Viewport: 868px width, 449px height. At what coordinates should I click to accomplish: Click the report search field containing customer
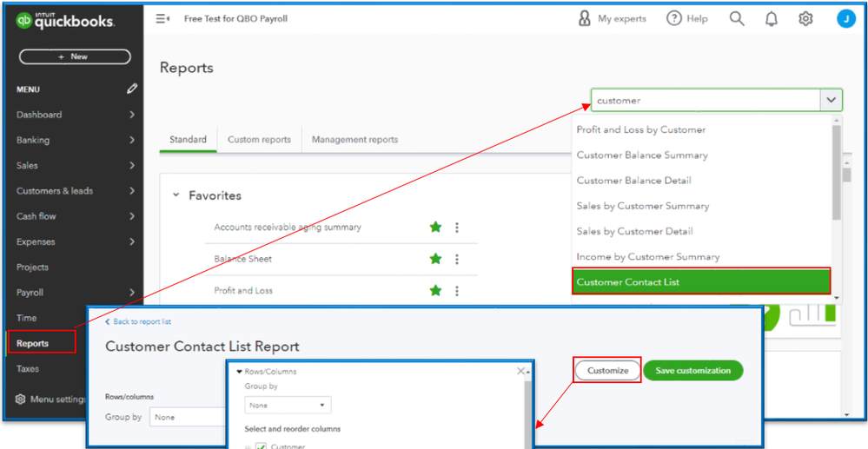point(706,101)
